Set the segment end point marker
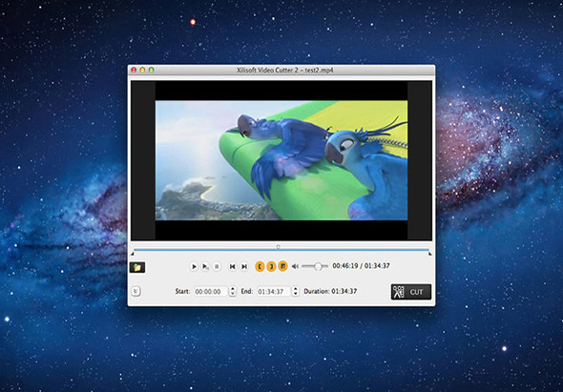Viewport: 563px width, 392px height. pyautogui.click(x=271, y=266)
